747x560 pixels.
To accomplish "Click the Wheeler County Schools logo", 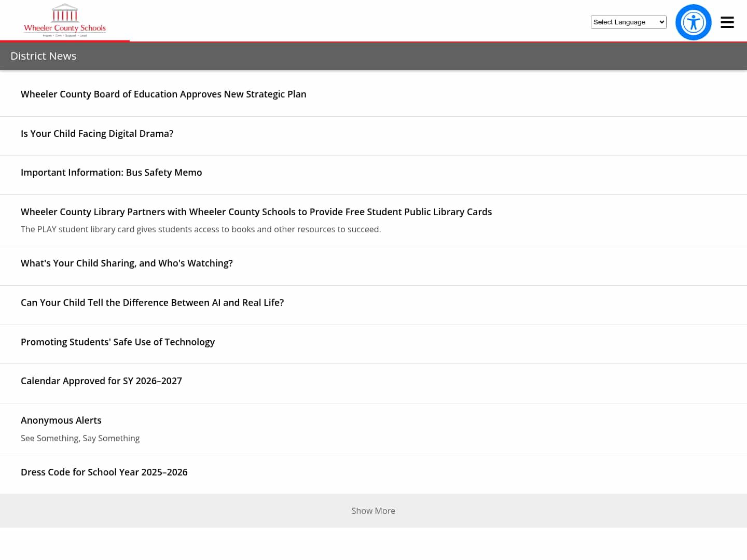I will [x=65, y=21].
